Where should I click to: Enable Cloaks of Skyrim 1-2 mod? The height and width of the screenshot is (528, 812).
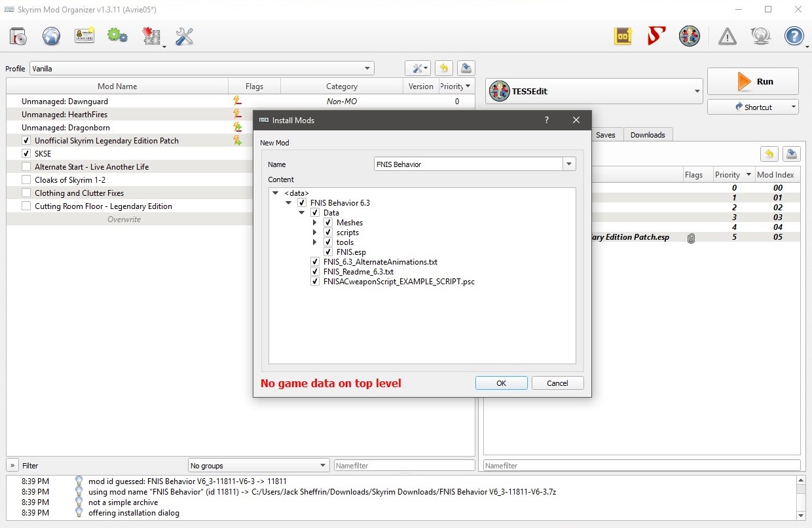point(26,180)
